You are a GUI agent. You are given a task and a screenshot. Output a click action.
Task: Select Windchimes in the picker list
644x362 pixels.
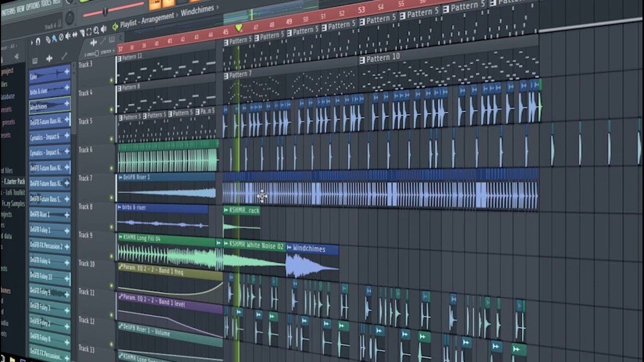click(x=49, y=105)
